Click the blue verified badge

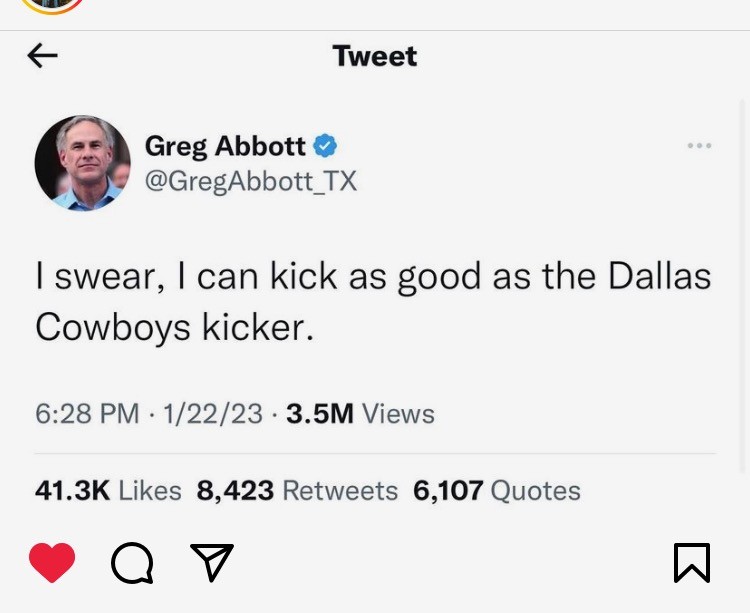coord(325,146)
